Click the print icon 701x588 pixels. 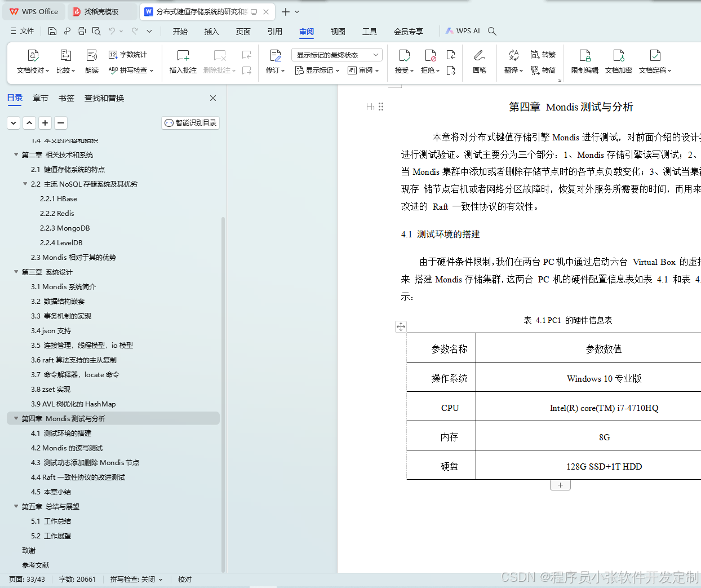[x=82, y=31]
